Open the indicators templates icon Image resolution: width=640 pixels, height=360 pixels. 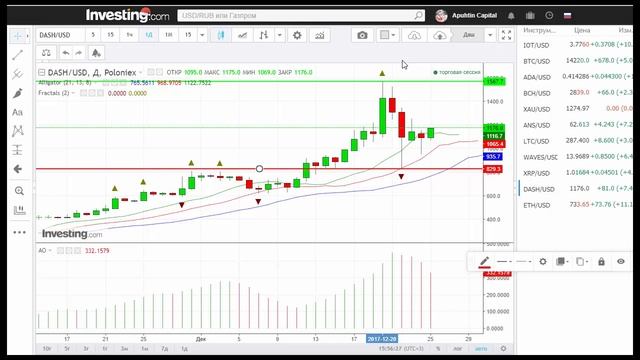96,53
